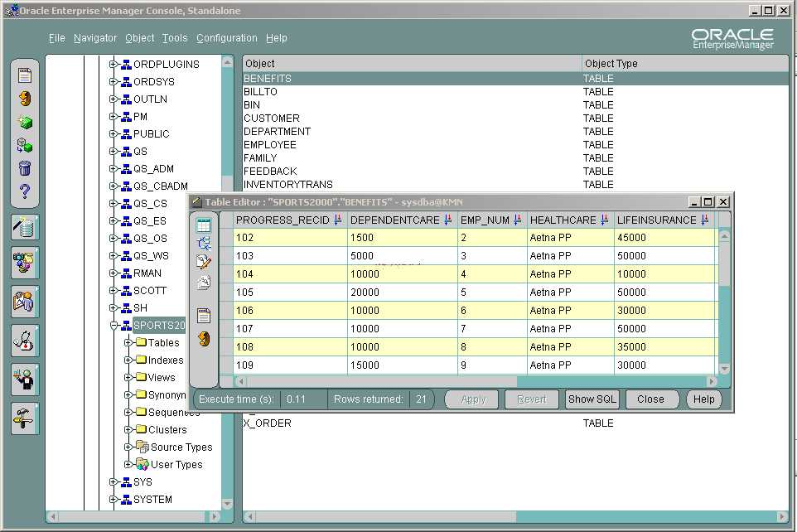The image size is (797, 532).
Task: Click the stacked pages icon in Table Editor
Action: (203, 283)
